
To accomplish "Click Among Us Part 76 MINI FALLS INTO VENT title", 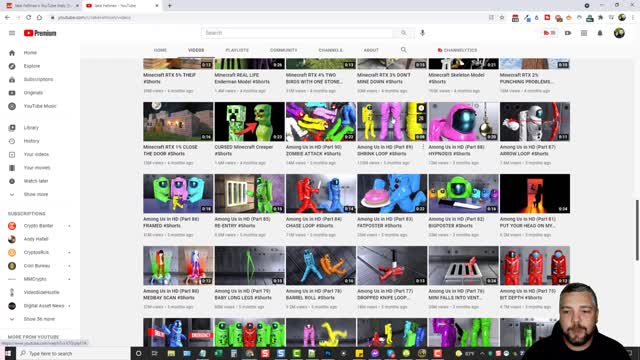I will click(456, 294).
